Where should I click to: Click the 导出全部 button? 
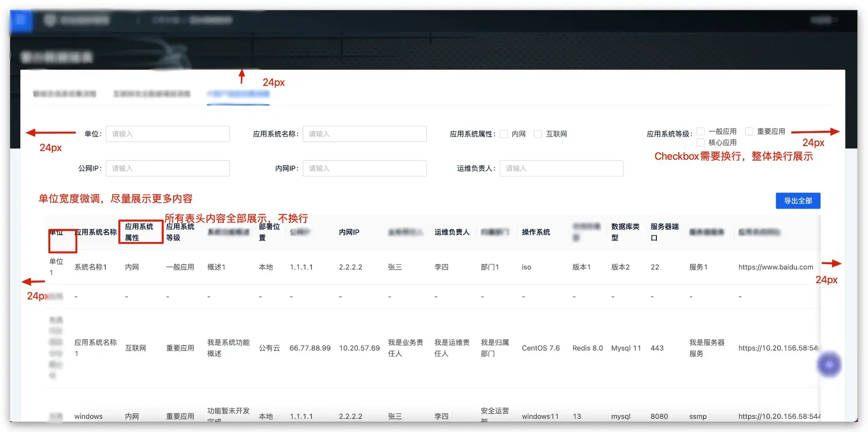(798, 201)
